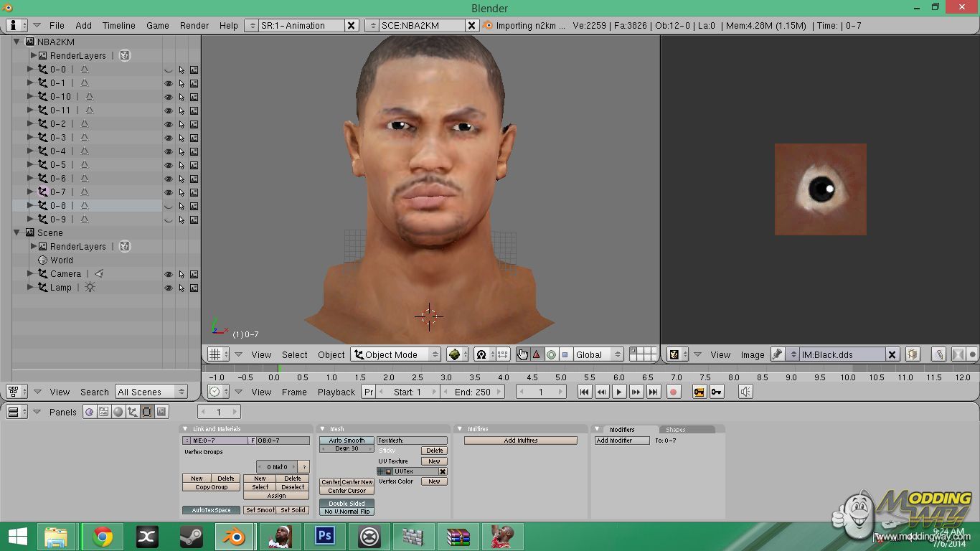
Task: Toggle the Double Sided mesh option
Action: 347,504
